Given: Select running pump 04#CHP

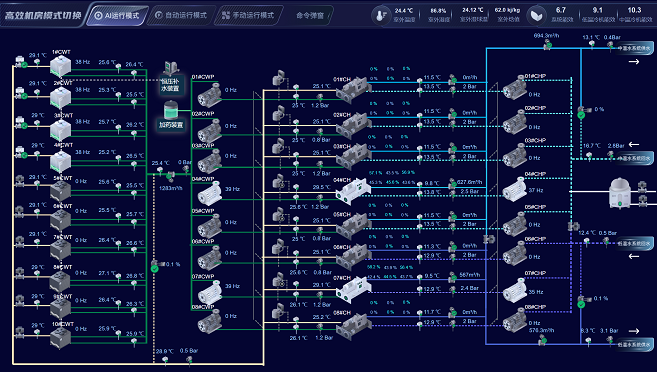Looking at the screenshot, I should [515, 189].
